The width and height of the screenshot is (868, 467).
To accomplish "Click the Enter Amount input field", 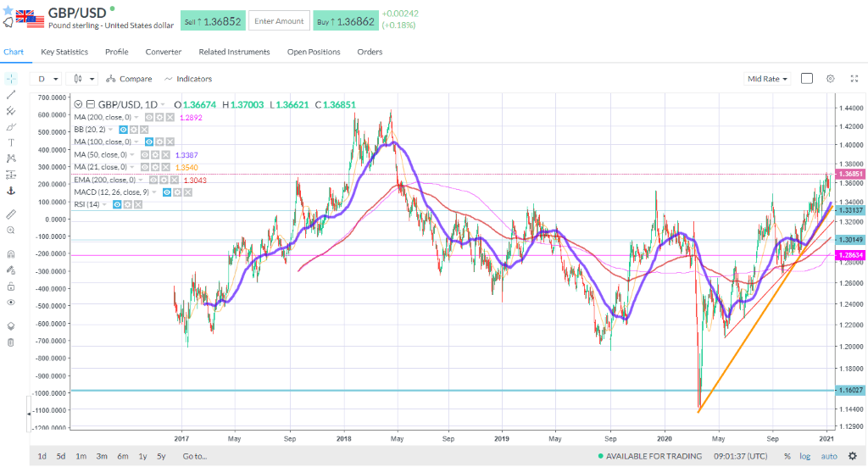I will (279, 21).
